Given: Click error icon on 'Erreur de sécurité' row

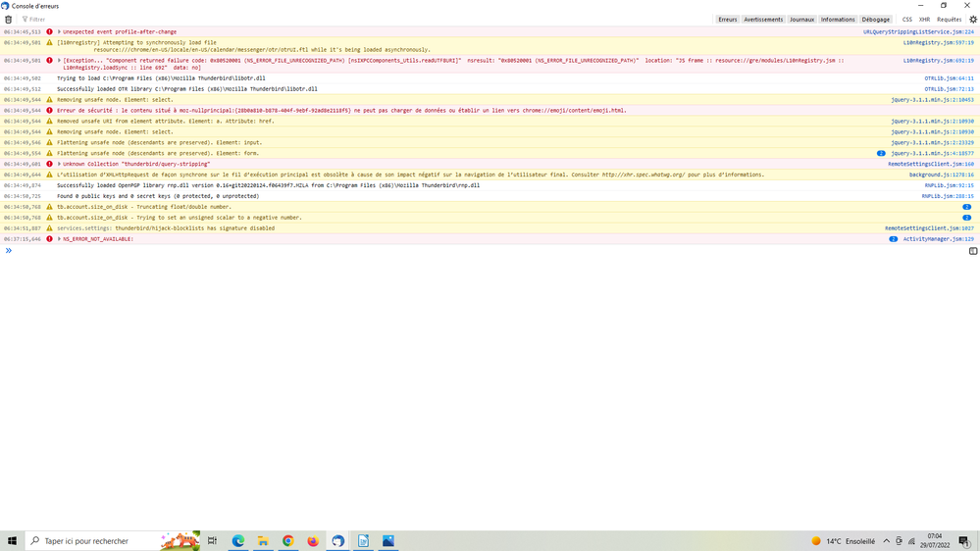Looking at the screenshot, I should (x=49, y=111).
